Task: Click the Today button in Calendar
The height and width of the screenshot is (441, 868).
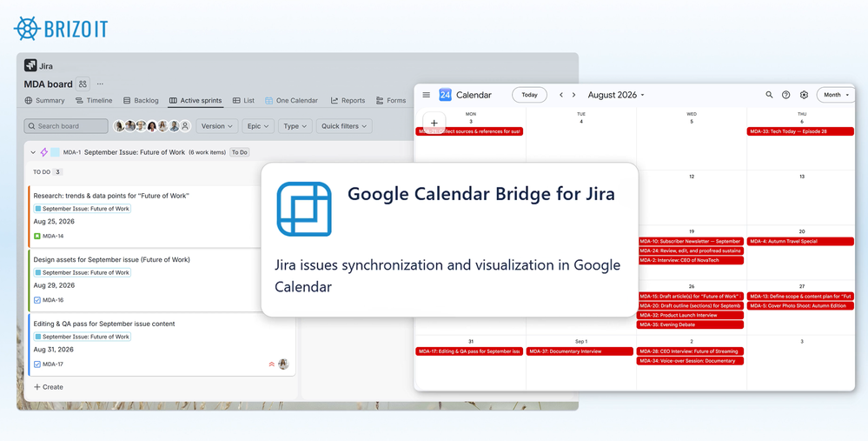Action: coord(529,95)
